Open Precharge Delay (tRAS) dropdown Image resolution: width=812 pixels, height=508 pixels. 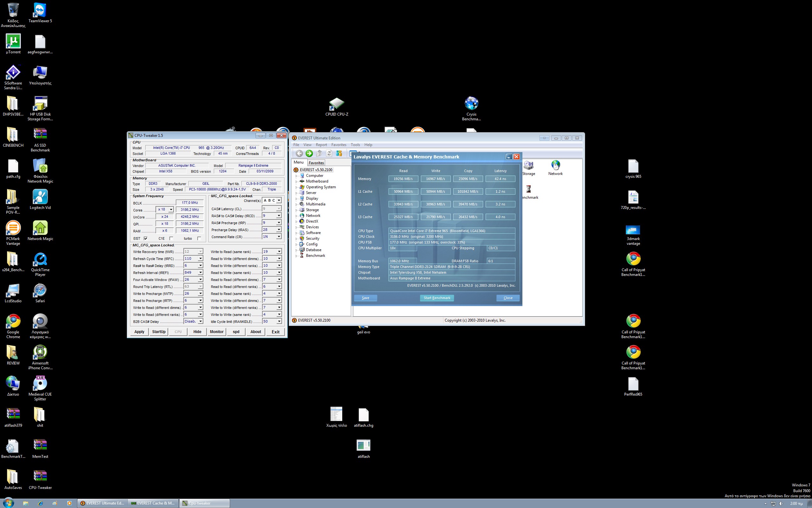coord(278,230)
